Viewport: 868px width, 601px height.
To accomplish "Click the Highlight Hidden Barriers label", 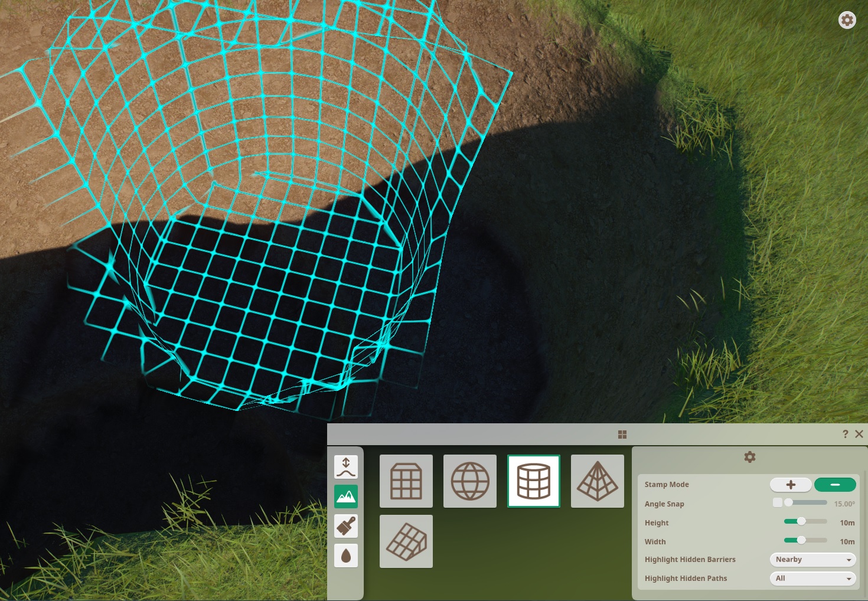I will tap(690, 560).
